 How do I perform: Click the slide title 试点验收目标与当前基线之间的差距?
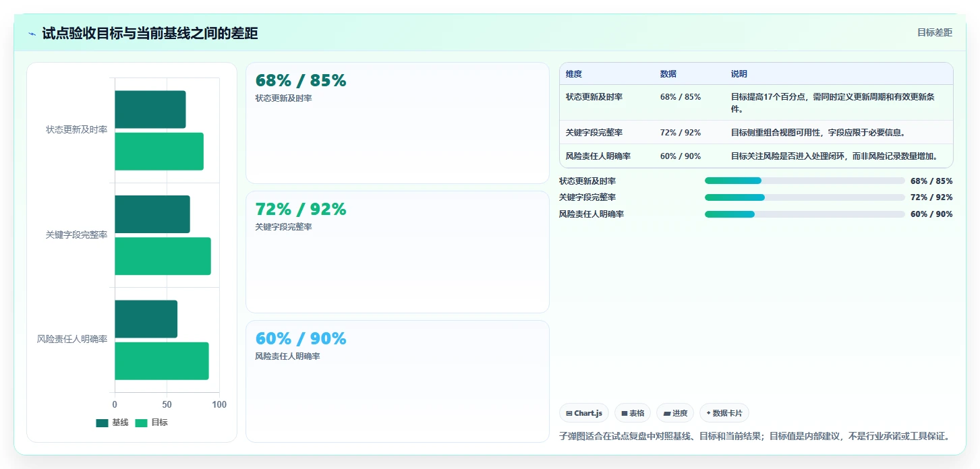coord(150,33)
